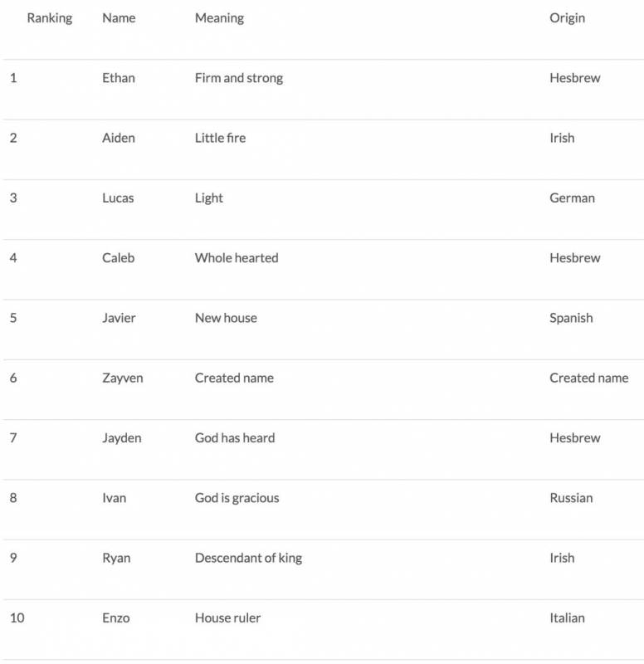Click the name Caleb
The width and height of the screenshot is (644, 664).
tap(118, 257)
